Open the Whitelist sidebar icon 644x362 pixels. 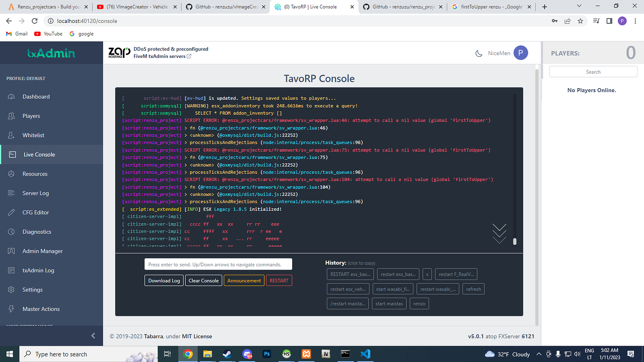point(12,135)
